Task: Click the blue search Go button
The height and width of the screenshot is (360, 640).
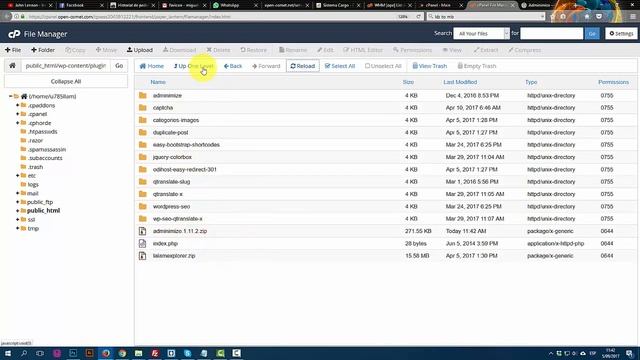Action: click(x=592, y=33)
